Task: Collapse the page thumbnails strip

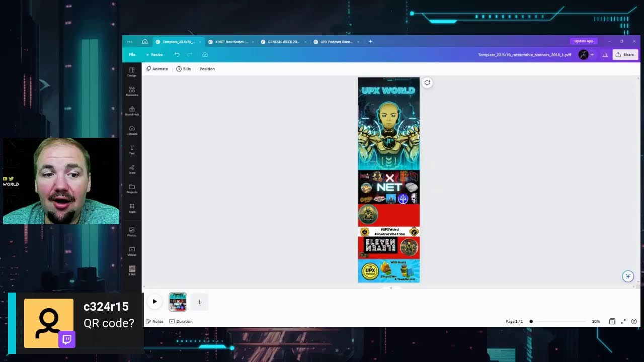Action: [390, 288]
